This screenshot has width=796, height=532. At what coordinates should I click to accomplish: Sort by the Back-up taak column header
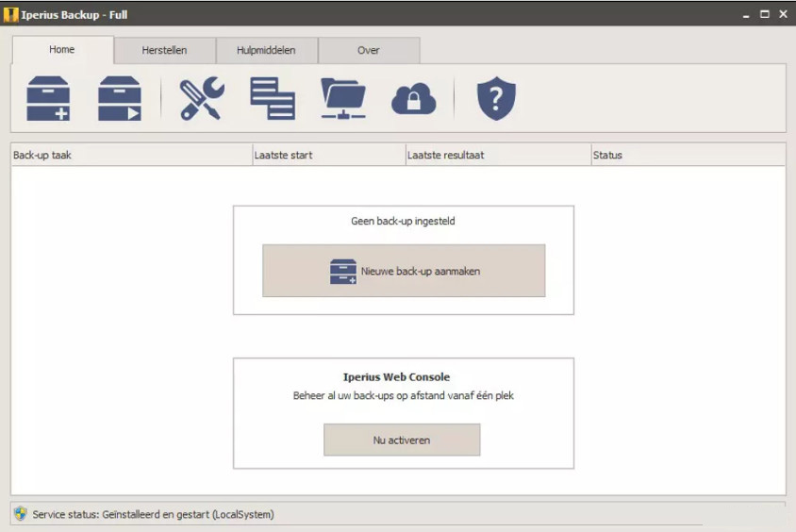tap(131, 155)
